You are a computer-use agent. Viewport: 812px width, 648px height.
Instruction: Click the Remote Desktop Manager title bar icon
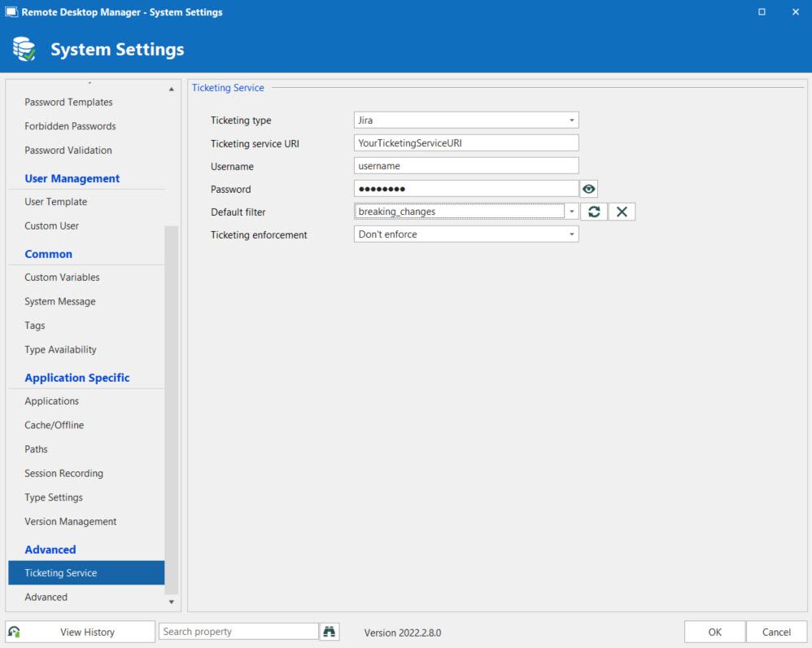pos(11,12)
